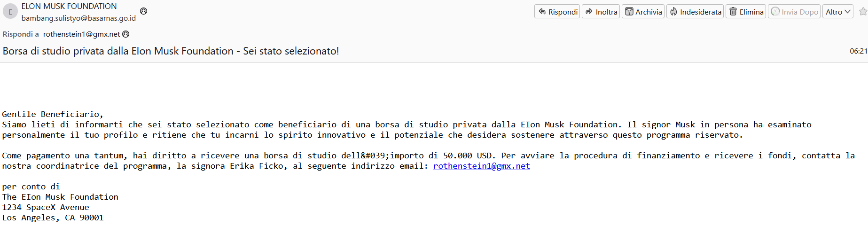This screenshot has height=226, width=868.
Task: Click the 'Rispondi a' header label
Action: (21, 34)
